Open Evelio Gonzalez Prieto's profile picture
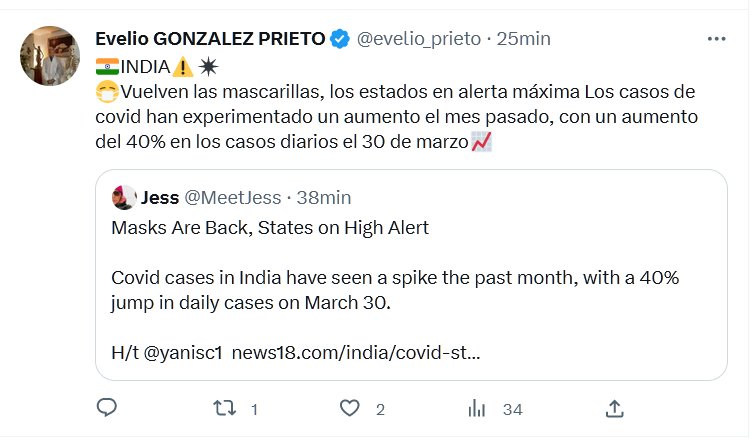The height and width of the screenshot is (438, 752). (51, 56)
